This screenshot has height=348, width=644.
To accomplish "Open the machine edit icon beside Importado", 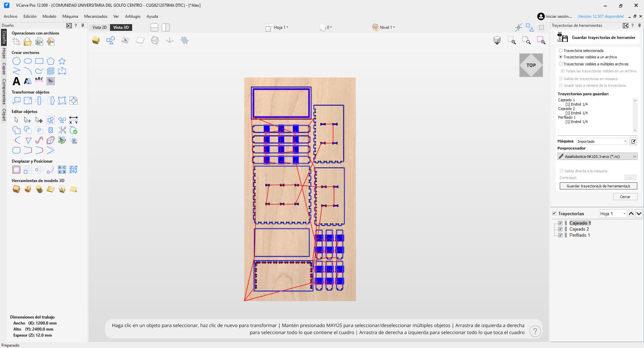I will pyautogui.click(x=633, y=141).
